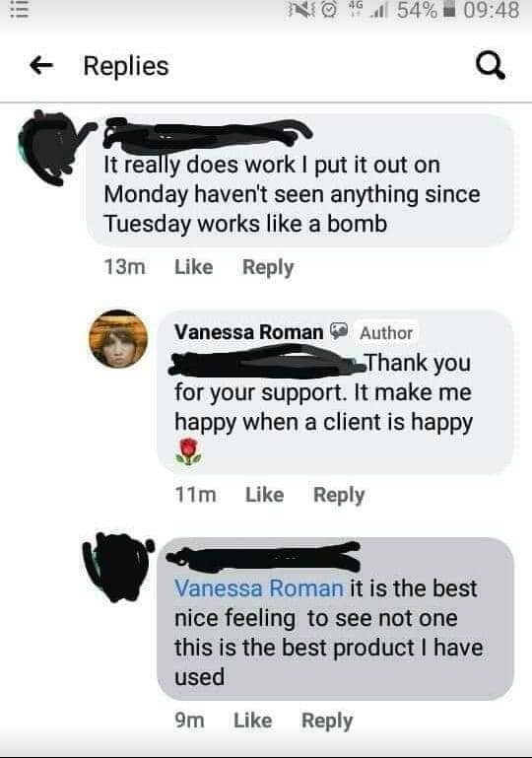The height and width of the screenshot is (758, 532).
Task: Tap the battery icon in status bar
Action: [x=450, y=10]
